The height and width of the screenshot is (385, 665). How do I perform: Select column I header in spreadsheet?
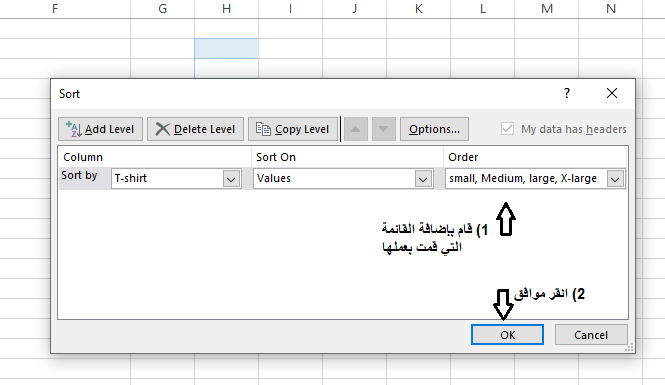(x=291, y=9)
